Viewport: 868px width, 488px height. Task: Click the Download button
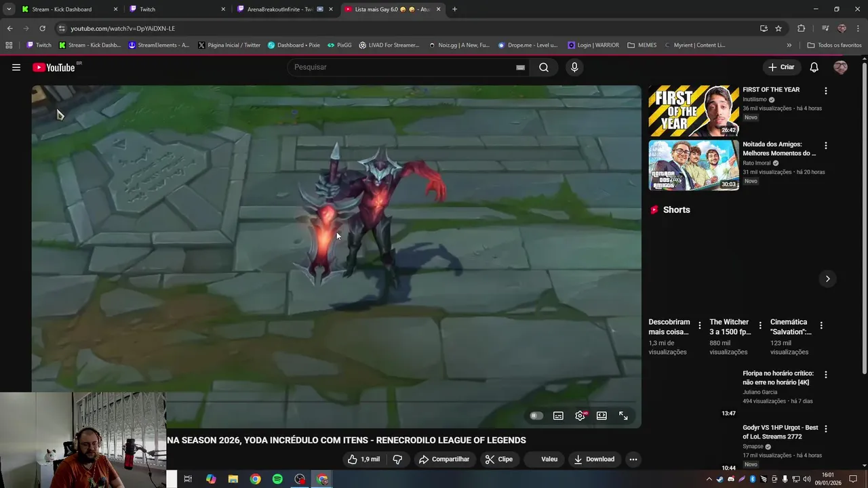pos(594,459)
